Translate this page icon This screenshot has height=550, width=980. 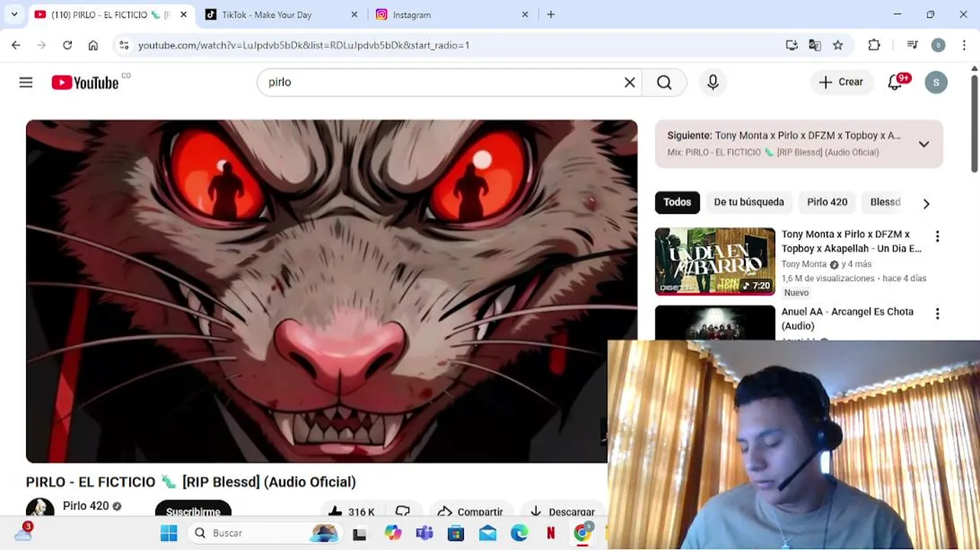tap(814, 45)
